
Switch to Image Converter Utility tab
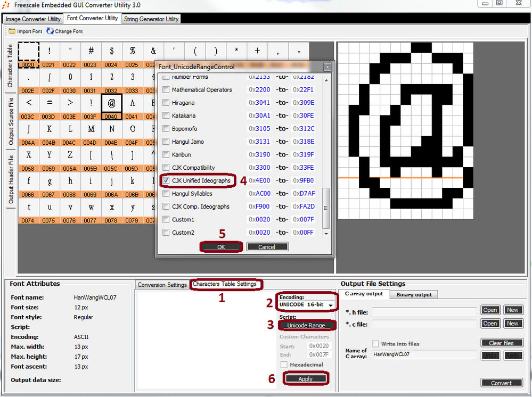[33, 19]
